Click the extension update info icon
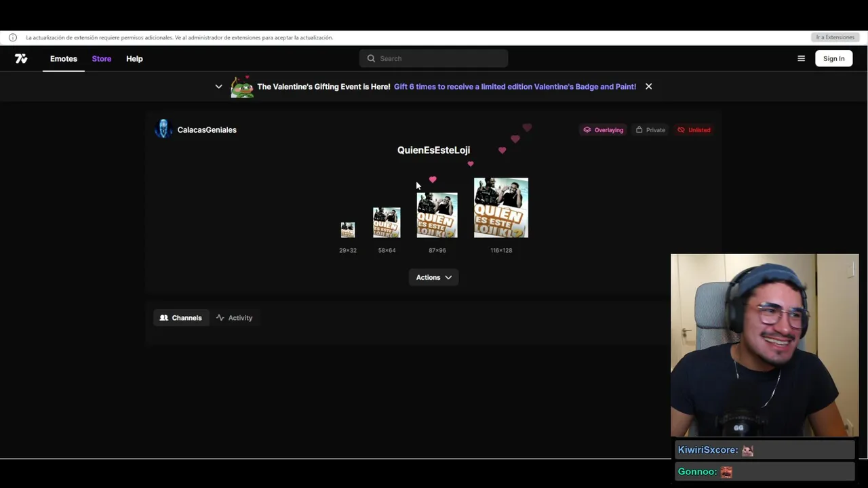868x488 pixels. coord(12,38)
